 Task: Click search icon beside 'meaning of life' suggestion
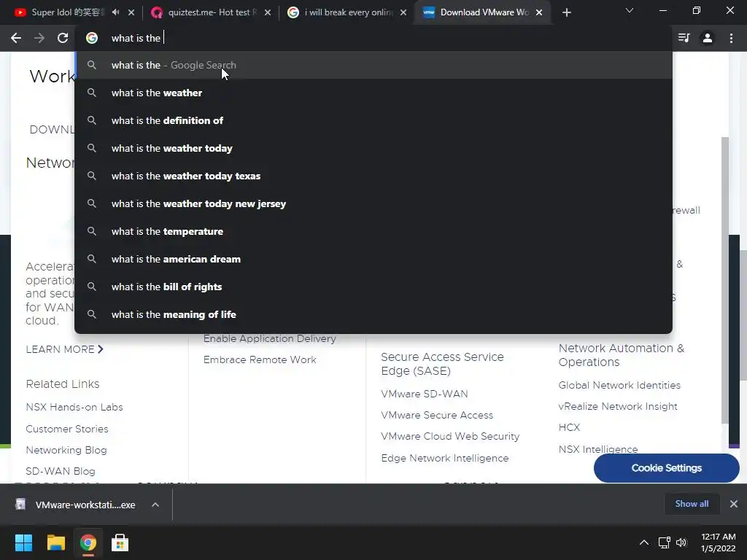(92, 314)
